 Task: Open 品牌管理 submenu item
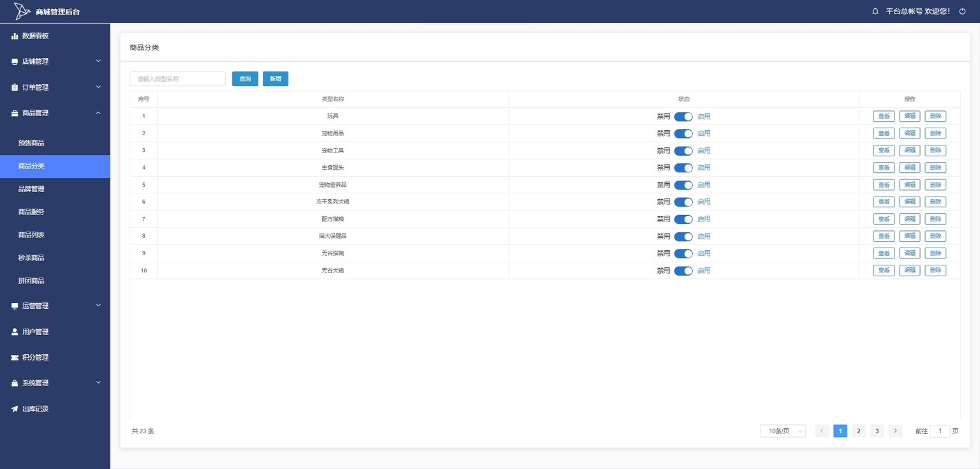(55, 189)
